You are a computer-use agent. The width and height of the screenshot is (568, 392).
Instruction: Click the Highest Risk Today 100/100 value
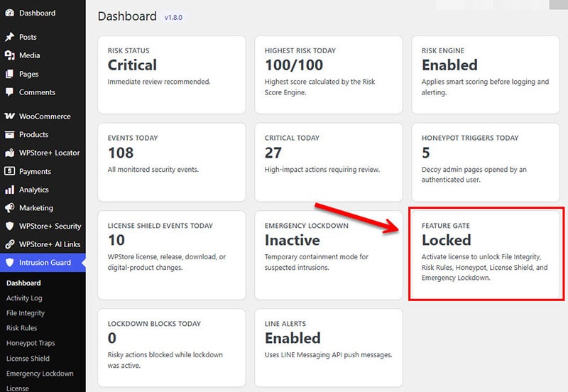[x=294, y=65]
